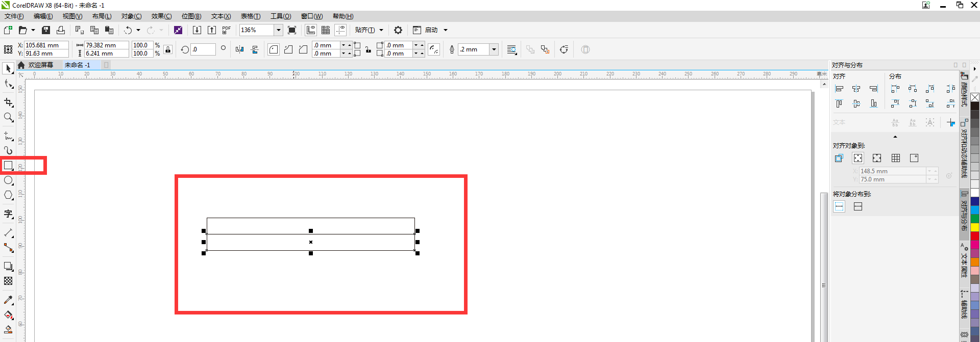
Task: Expand the 贴齐 snap-to dropdown
Action: click(x=381, y=30)
